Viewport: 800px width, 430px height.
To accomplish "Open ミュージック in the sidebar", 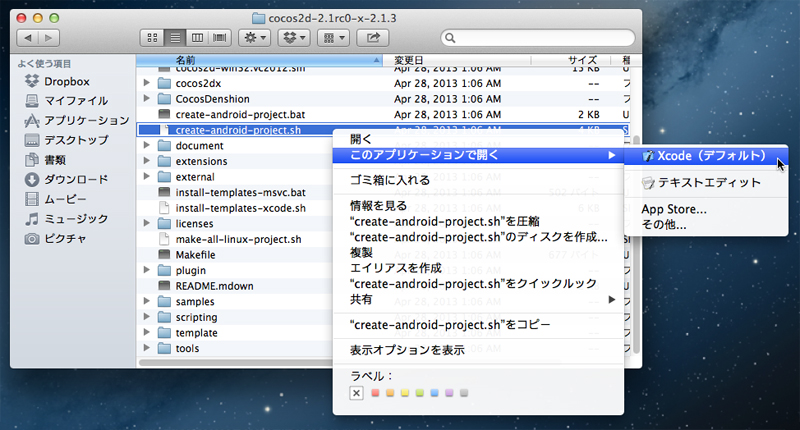I will [x=66, y=219].
